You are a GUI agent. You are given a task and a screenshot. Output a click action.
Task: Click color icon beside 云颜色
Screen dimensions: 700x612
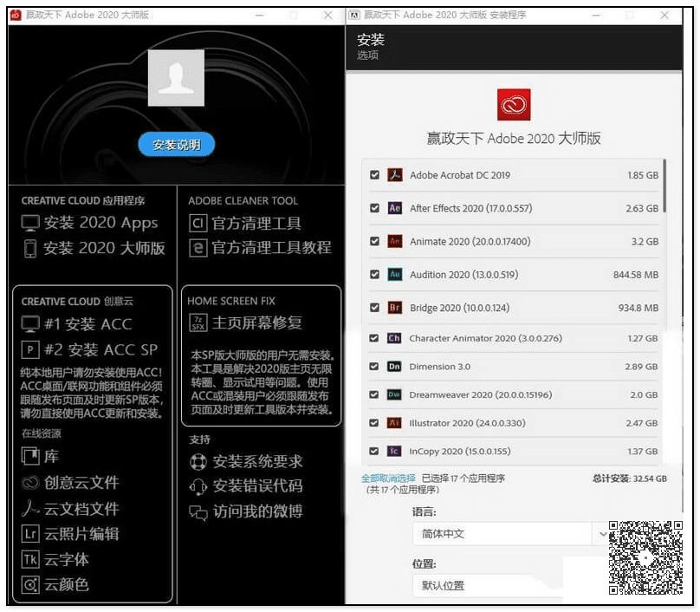pos(30,584)
